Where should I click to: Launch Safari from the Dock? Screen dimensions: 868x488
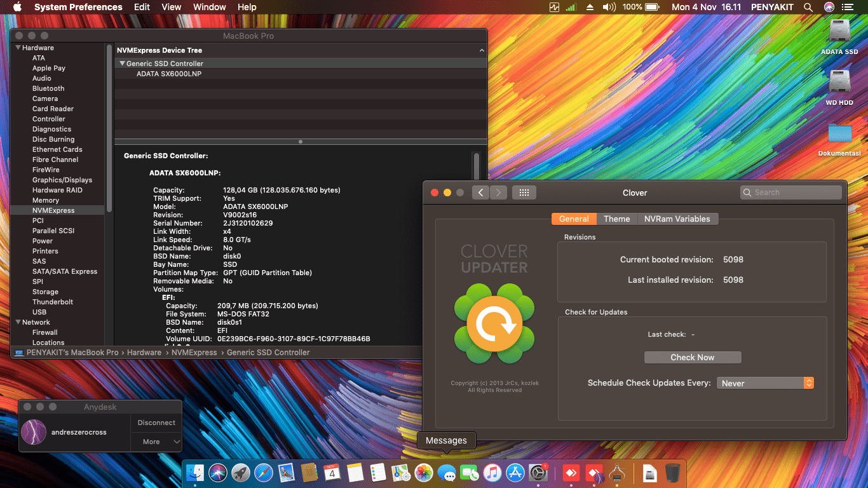(x=264, y=473)
